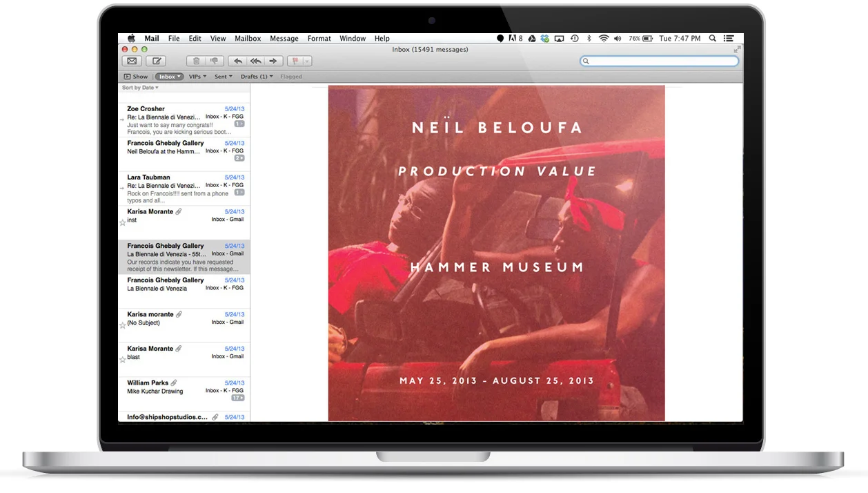Expand the Neil Beloufa thread badge showing 2
The image size is (868, 493).
tap(239, 158)
